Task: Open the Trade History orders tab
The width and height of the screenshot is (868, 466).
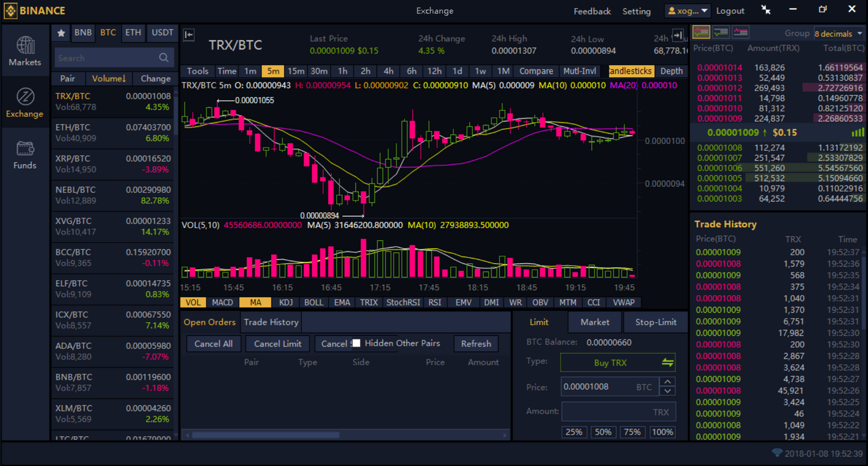Action: [x=271, y=322]
